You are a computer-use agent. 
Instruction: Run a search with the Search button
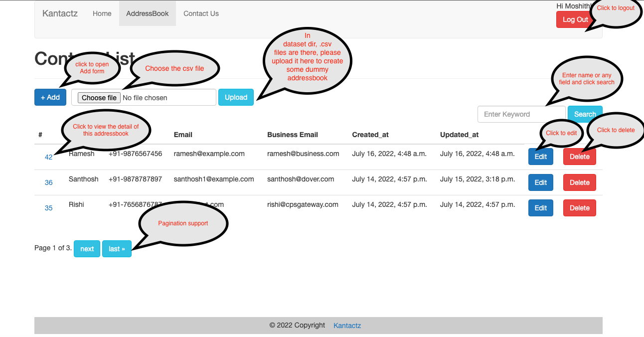point(585,114)
